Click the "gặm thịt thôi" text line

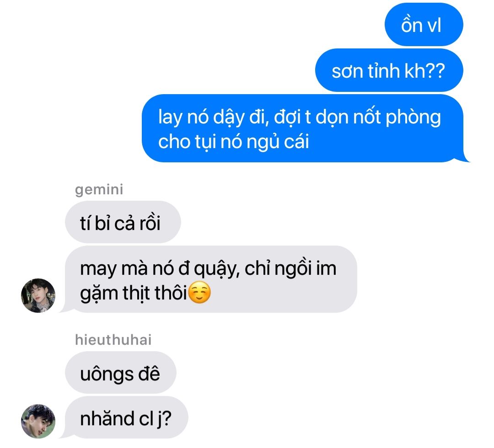click(134, 293)
